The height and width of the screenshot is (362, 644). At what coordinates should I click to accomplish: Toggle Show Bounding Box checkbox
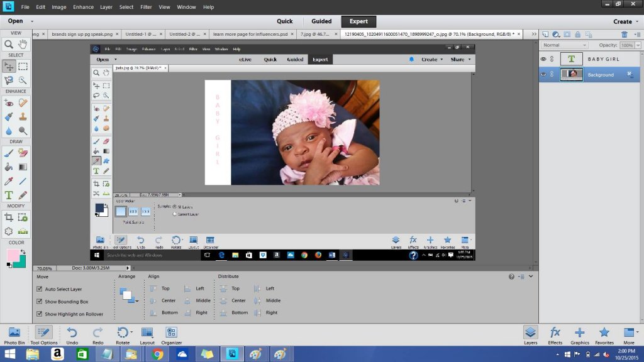coord(40,301)
